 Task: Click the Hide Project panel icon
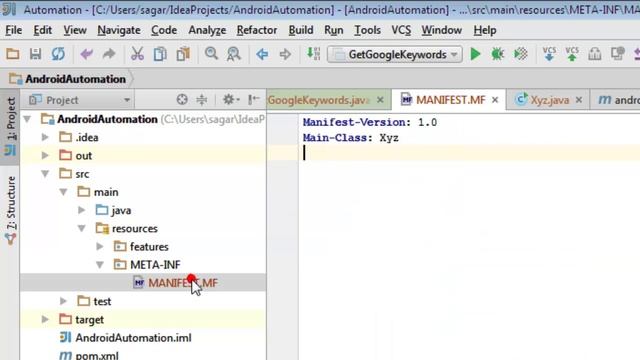click(254, 99)
